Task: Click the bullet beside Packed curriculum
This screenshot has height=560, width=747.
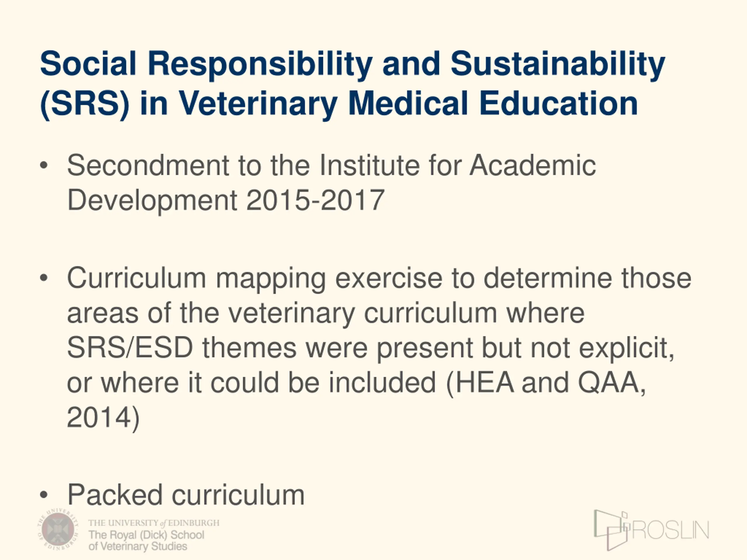Action: [44, 495]
